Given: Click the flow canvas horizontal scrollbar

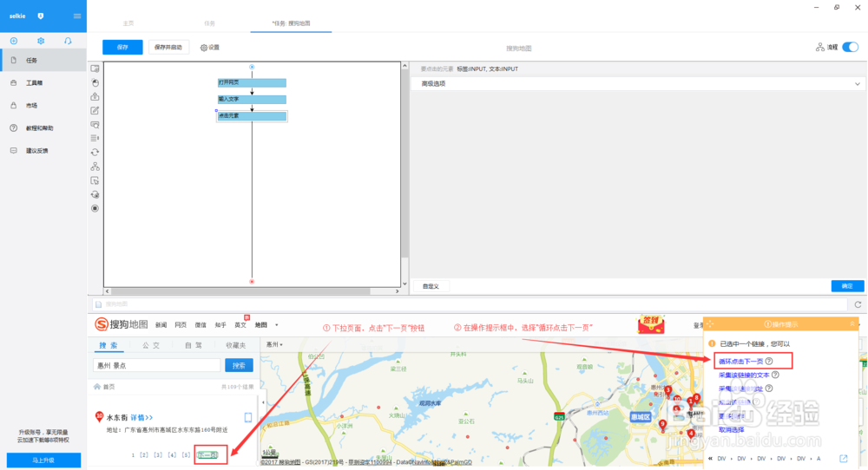Looking at the screenshot, I should (x=240, y=290).
